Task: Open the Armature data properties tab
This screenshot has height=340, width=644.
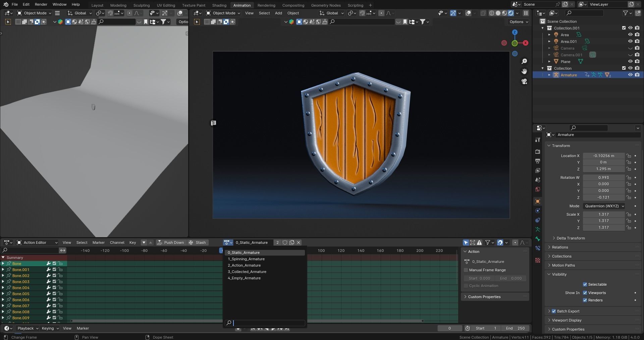Action: click(x=538, y=229)
